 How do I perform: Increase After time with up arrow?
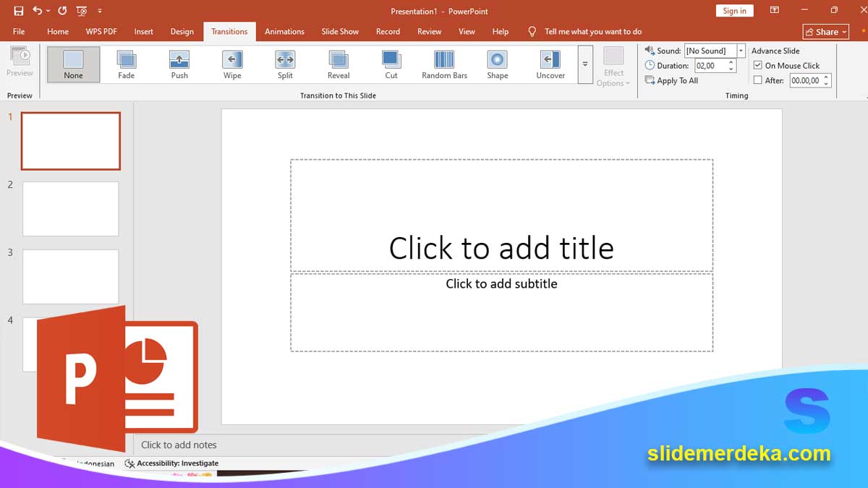tap(826, 77)
